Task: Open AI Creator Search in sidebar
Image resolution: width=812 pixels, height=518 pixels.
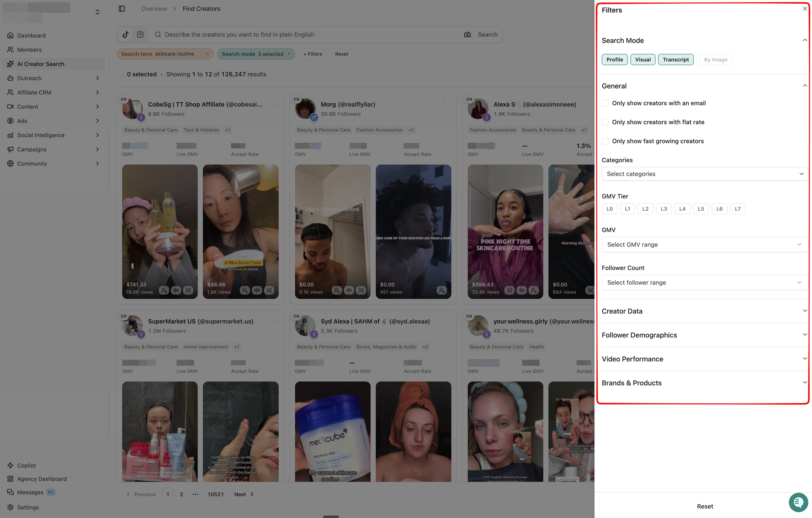Action: [x=54, y=64]
